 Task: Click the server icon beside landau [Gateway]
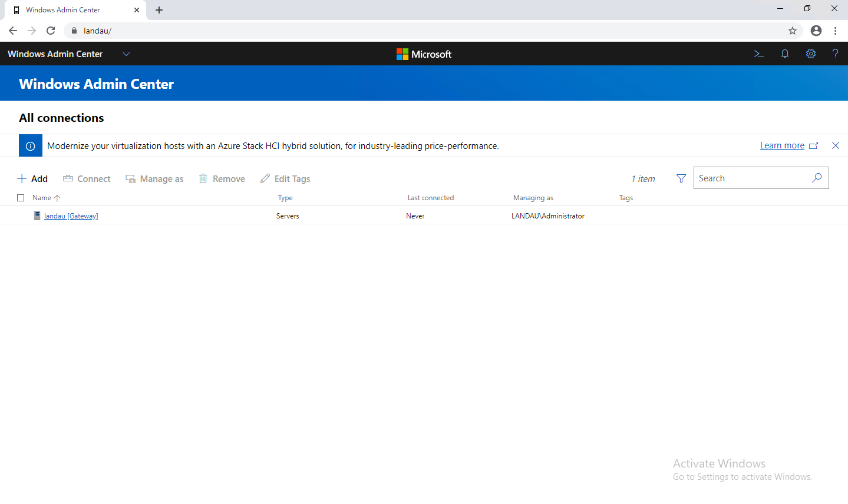point(37,215)
